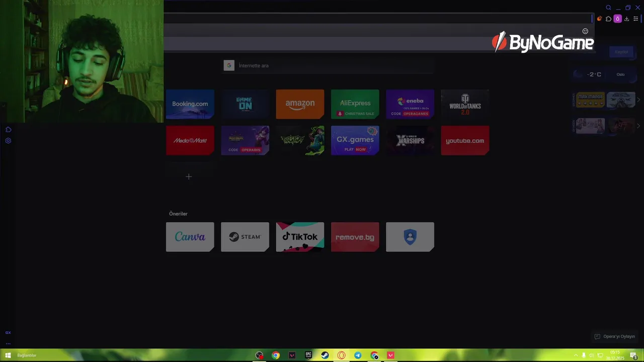
Task: Click the plus to add a speed dial
Action: pyautogui.click(x=189, y=176)
